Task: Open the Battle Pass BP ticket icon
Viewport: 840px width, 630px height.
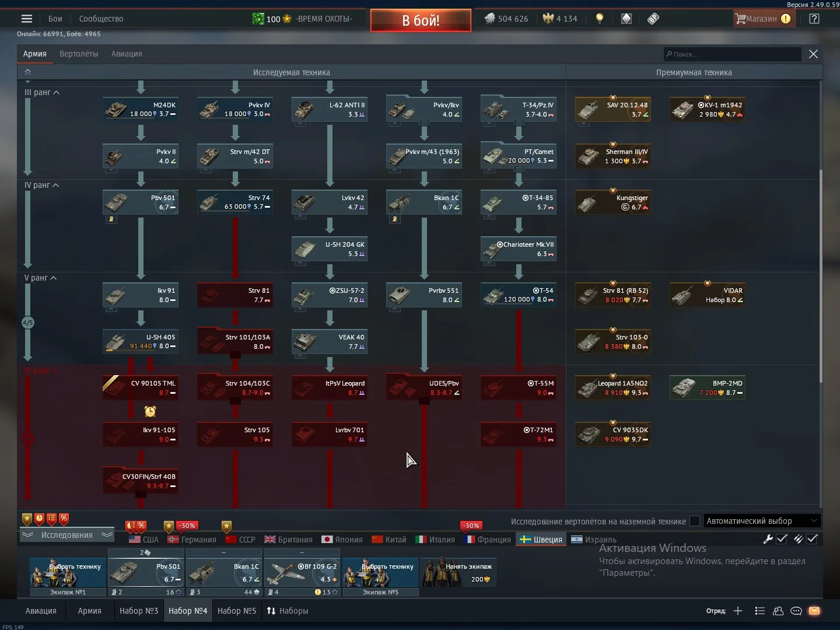Action: [653, 19]
